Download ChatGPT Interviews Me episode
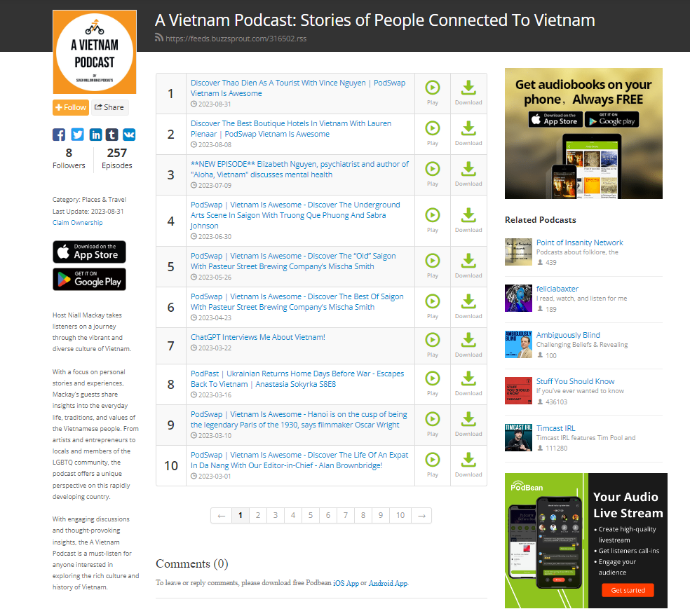 click(468, 345)
